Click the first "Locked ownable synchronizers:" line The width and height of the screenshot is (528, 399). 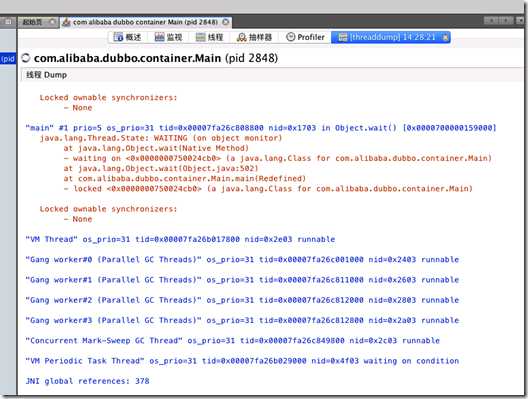[x=108, y=98]
